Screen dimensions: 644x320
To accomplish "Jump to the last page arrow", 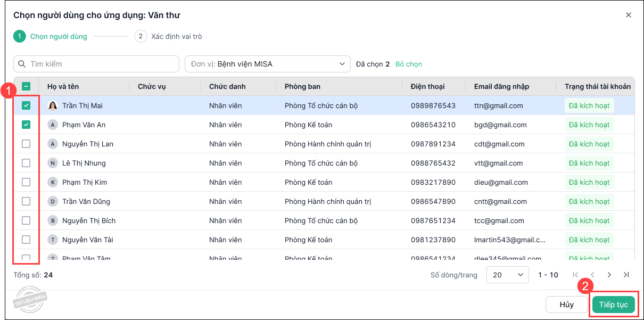I will pyautogui.click(x=626, y=275).
